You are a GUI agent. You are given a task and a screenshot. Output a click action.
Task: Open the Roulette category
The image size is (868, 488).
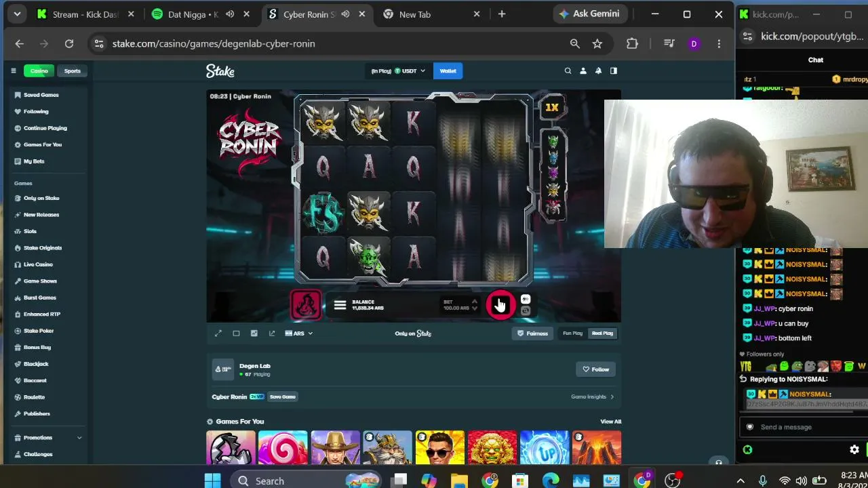point(34,397)
